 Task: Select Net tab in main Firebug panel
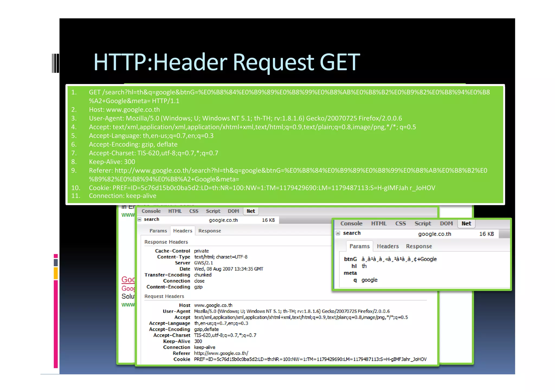pos(251,211)
